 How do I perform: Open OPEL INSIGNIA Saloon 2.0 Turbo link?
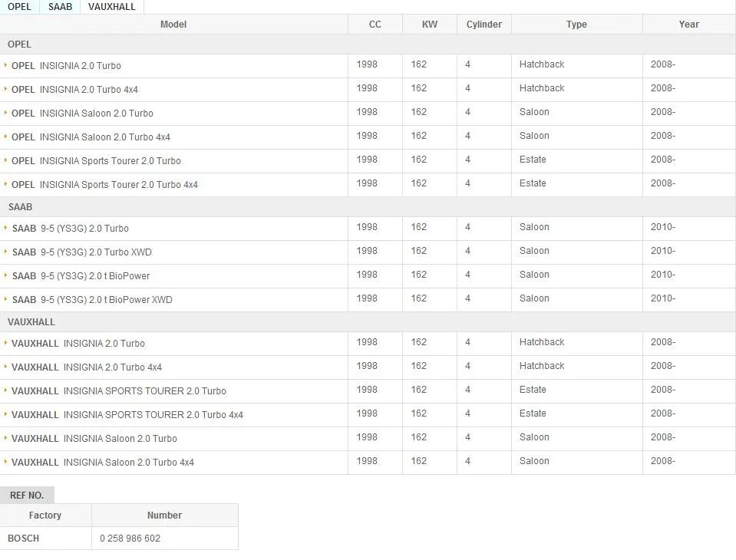pos(82,114)
